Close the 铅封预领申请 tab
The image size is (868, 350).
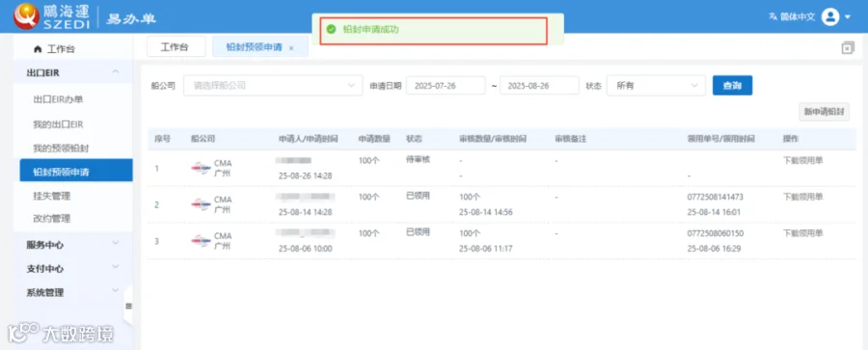(291, 48)
